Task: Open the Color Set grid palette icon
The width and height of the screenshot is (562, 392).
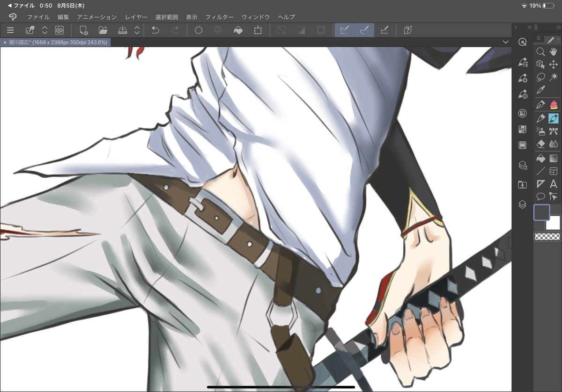Action: [523, 129]
